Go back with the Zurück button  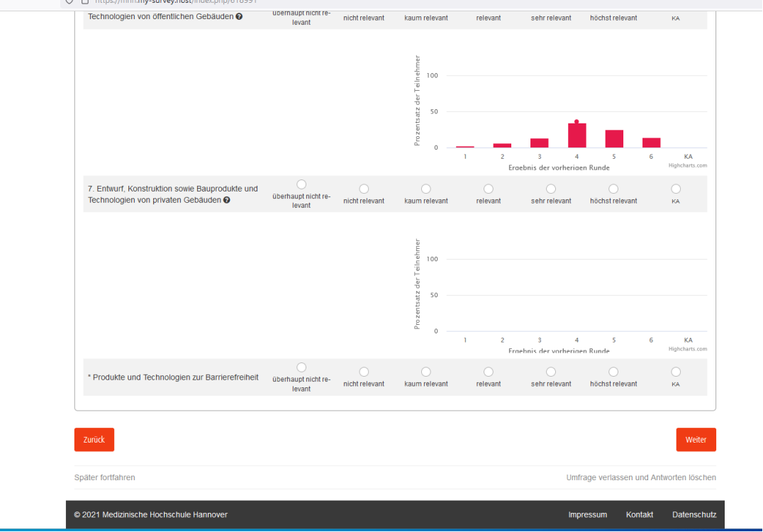pos(94,440)
